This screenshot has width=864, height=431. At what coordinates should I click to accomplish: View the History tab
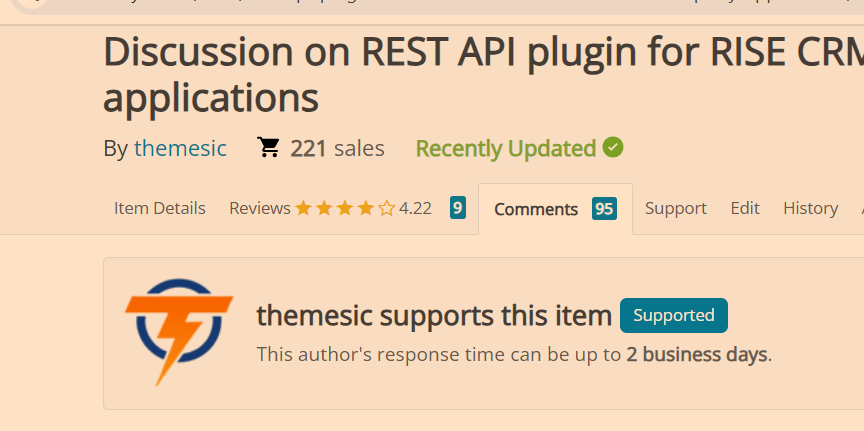coord(810,208)
